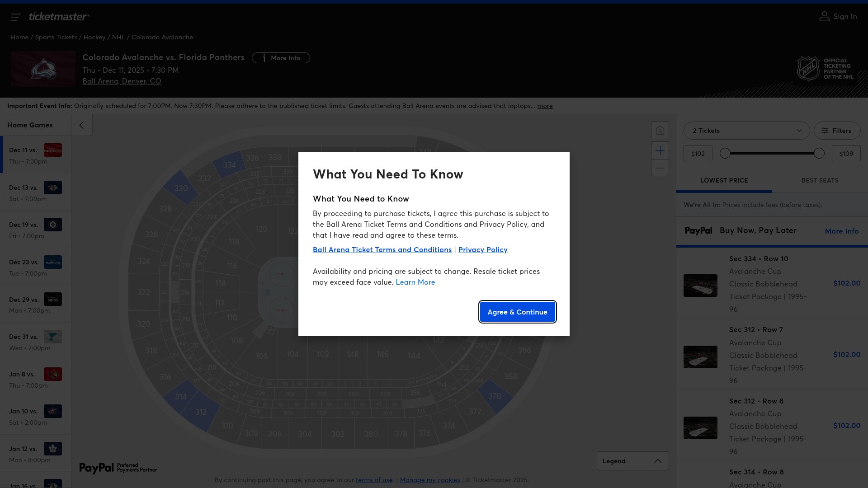
Task: Select the Jan 8 game Senators logo
Action: (x=53, y=374)
